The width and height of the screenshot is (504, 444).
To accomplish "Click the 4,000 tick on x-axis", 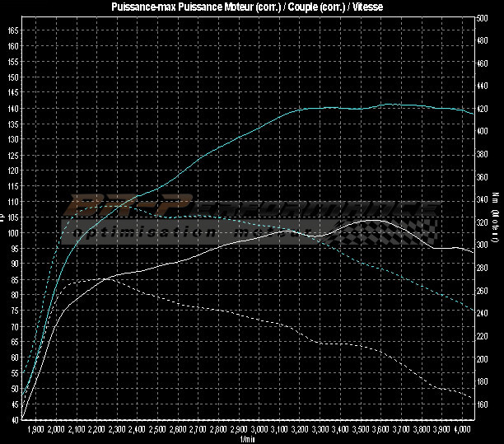I will click(x=462, y=430).
